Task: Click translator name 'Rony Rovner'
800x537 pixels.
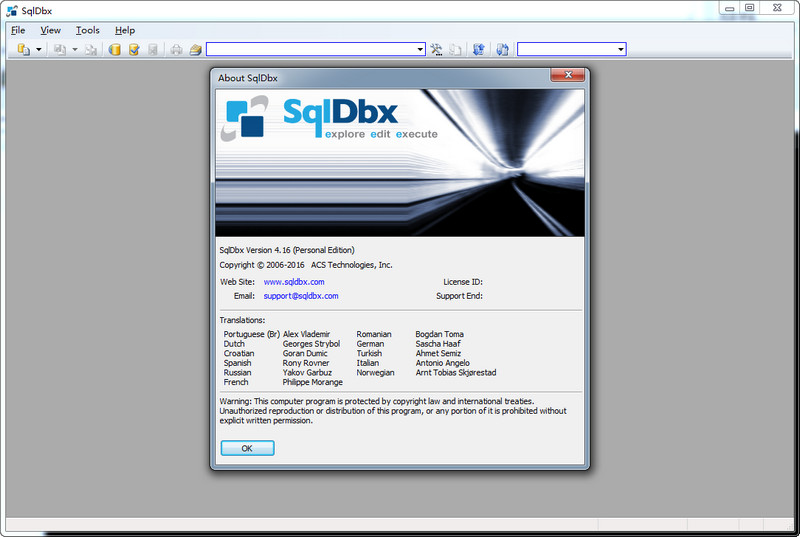Action: (306, 363)
